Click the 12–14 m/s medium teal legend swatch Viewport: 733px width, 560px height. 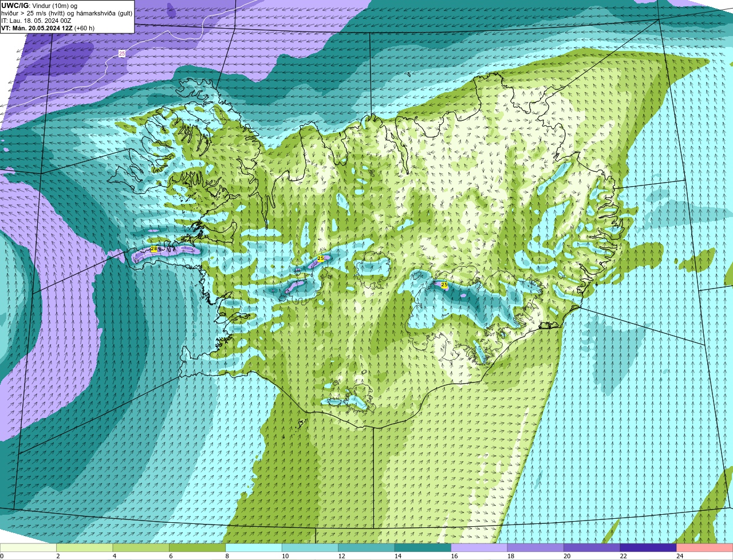pos(366,548)
